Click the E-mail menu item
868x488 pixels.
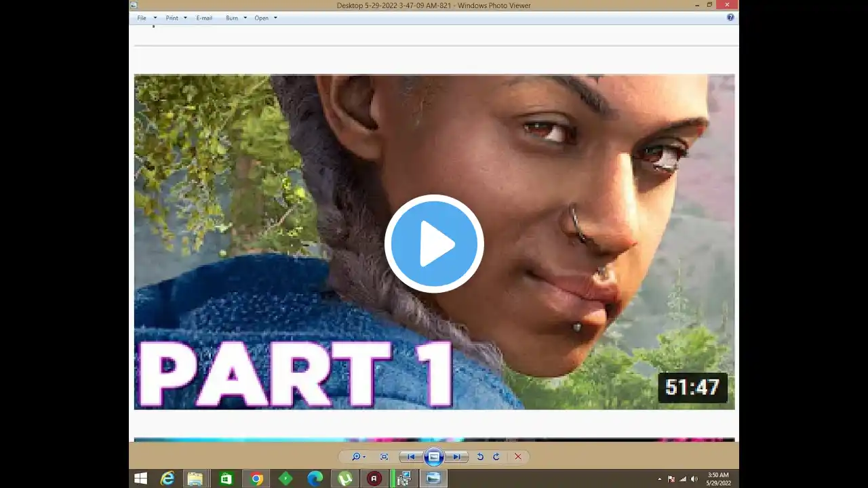(204, 18)
